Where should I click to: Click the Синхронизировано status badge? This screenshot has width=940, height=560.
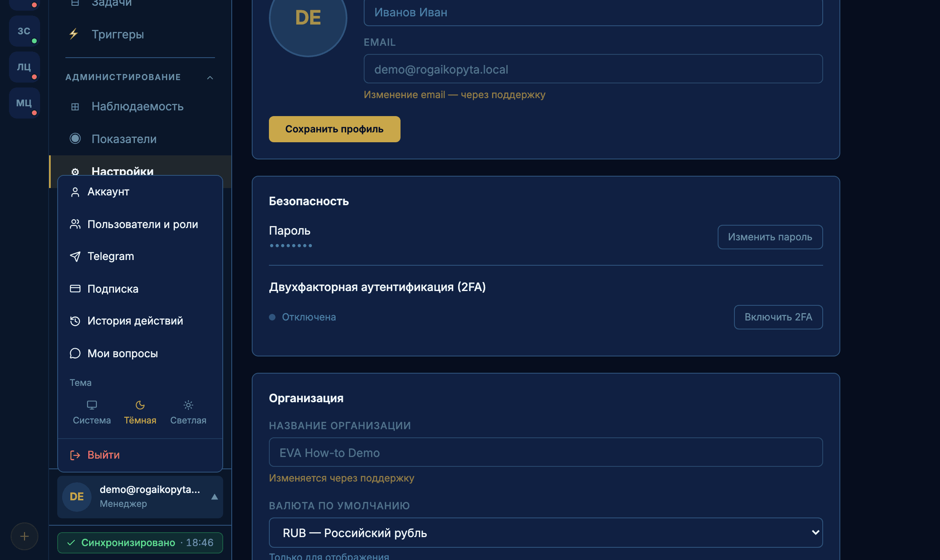tap(140, 543)
